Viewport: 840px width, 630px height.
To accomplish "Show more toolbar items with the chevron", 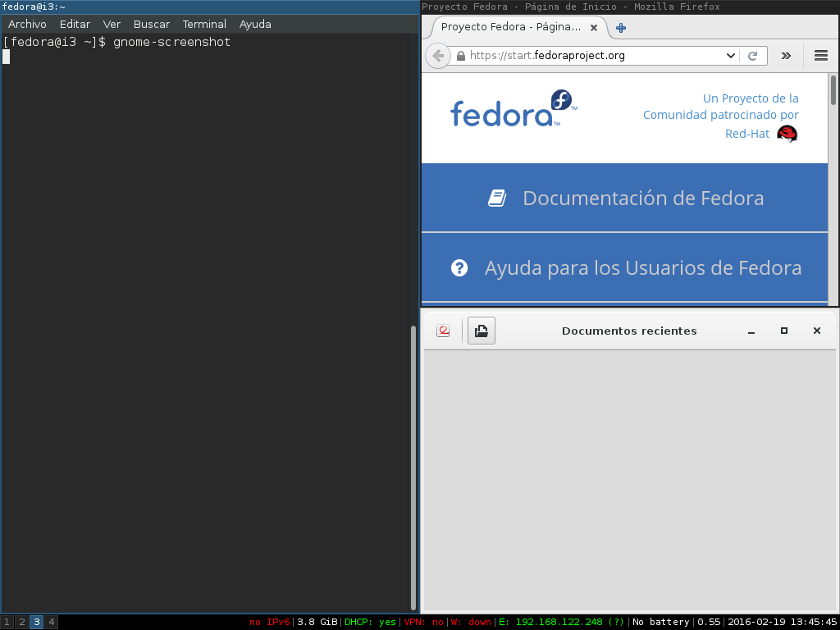I will click(786, 56).
